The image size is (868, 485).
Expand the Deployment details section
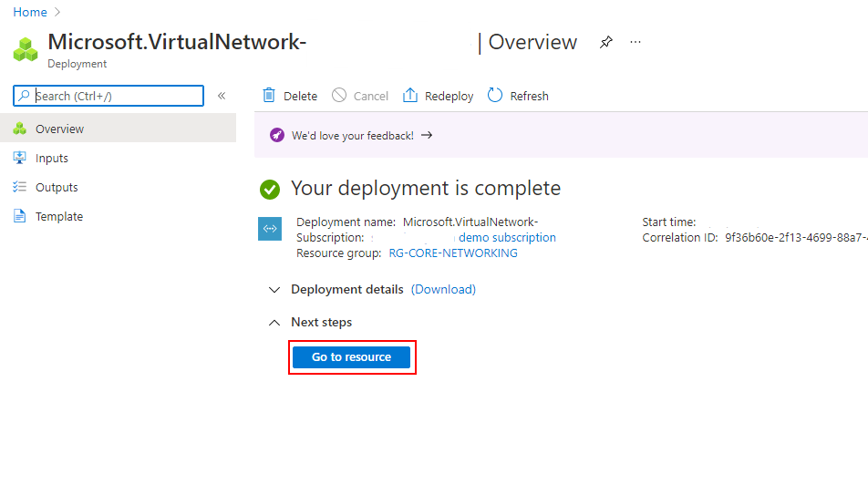click(x=274, y=289)
